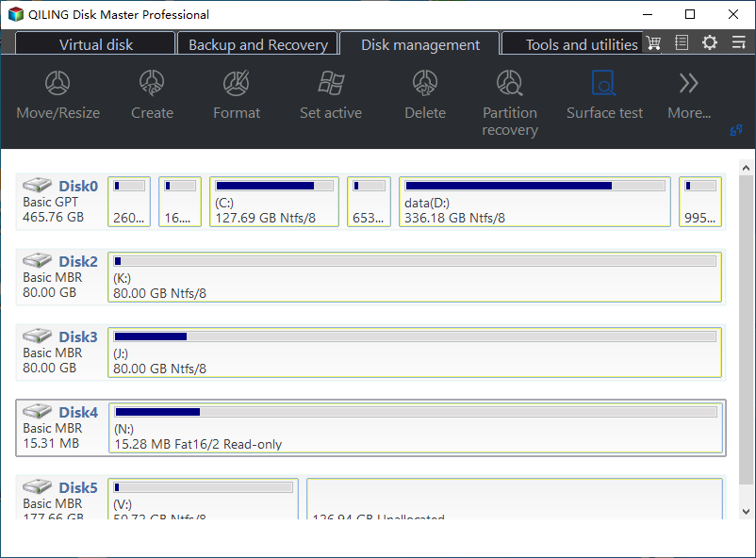Click the vertical scrollbar thumb
This screenshot has height=558, width=756.
click(x=746, y=330)
